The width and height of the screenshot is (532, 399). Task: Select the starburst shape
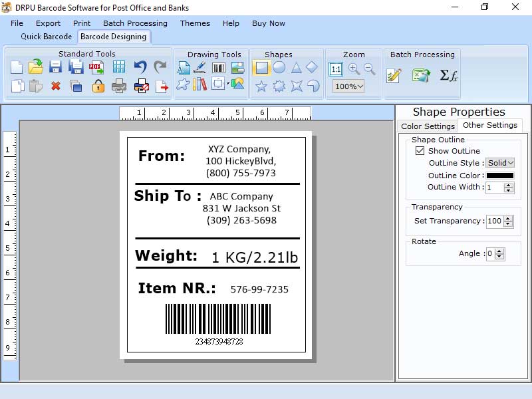click(279, 86)
